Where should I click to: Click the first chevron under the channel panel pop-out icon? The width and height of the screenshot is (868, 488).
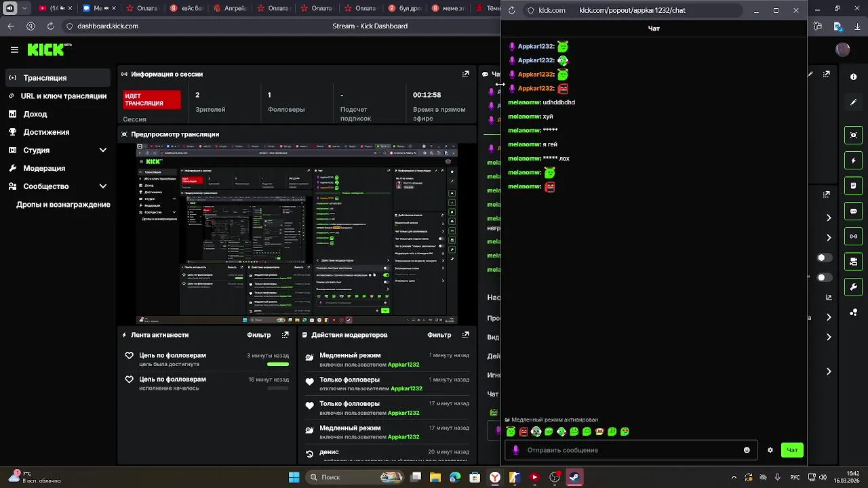pos(829,218)
